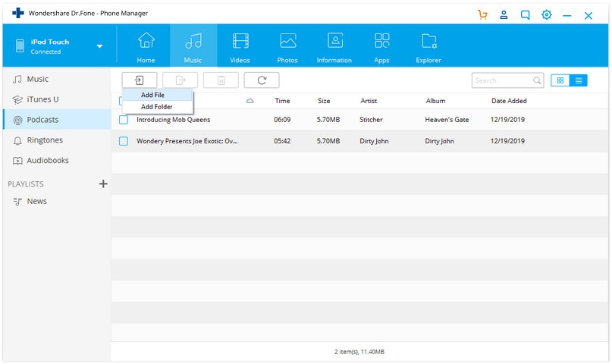Screen dimensions: 612x364
Task: Click the PLAYLISTS section header
Action: (x=26, y=184)
